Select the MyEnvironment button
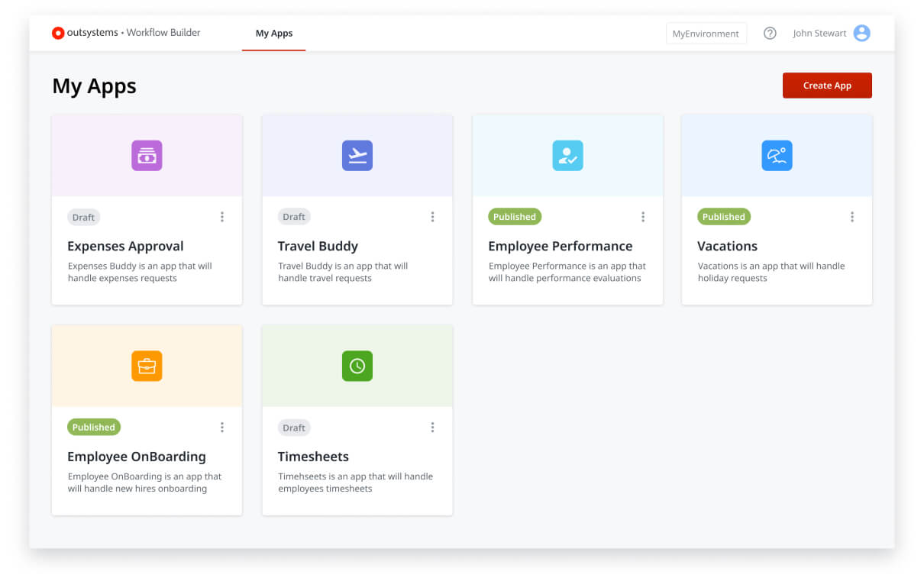The height and width of the screenshot is (578, 924). point(706,34)
